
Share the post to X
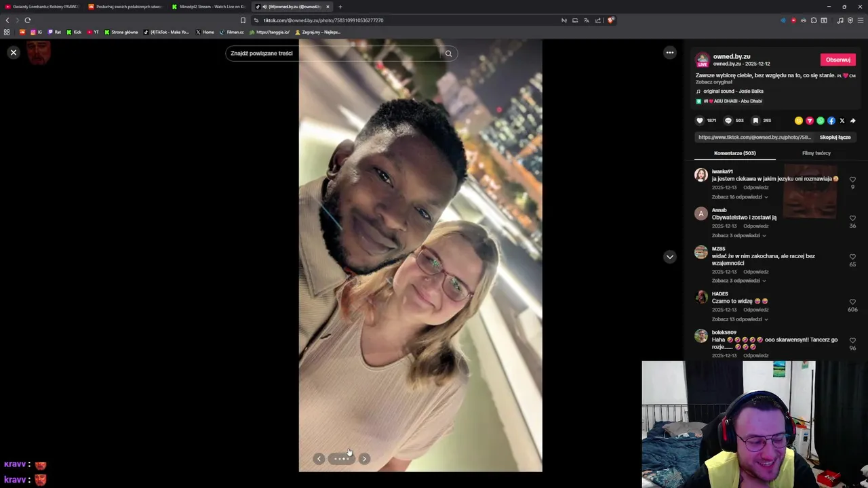click(842, 121)
